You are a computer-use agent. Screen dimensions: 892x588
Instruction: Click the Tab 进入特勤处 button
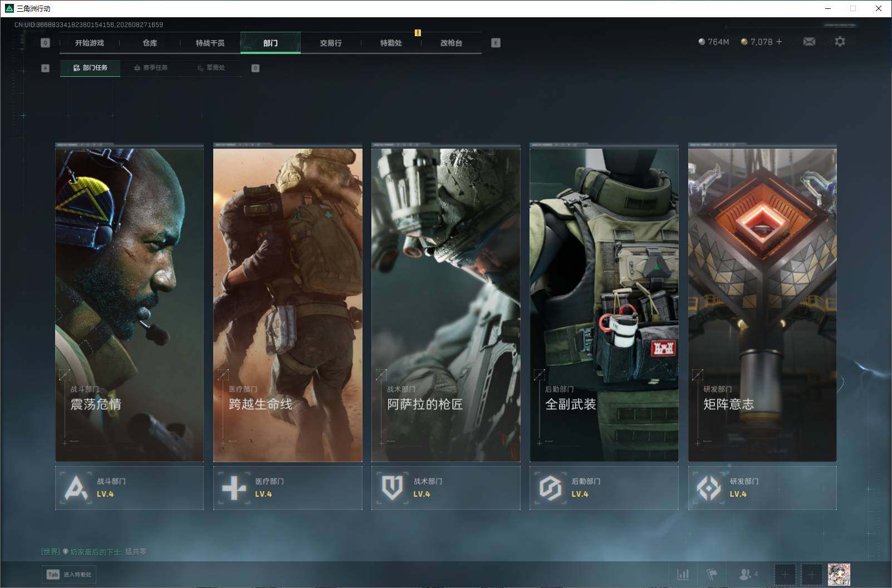[69, 574]
